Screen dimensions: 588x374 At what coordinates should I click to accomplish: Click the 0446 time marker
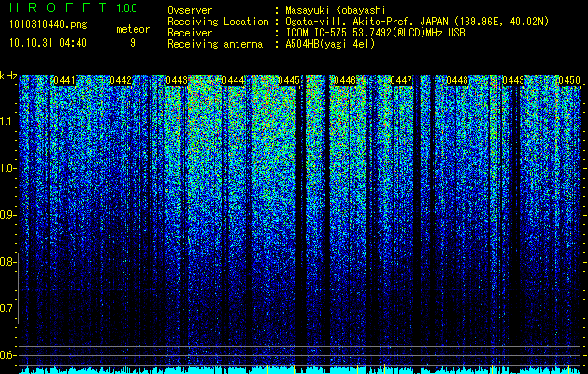pos(345,80)
